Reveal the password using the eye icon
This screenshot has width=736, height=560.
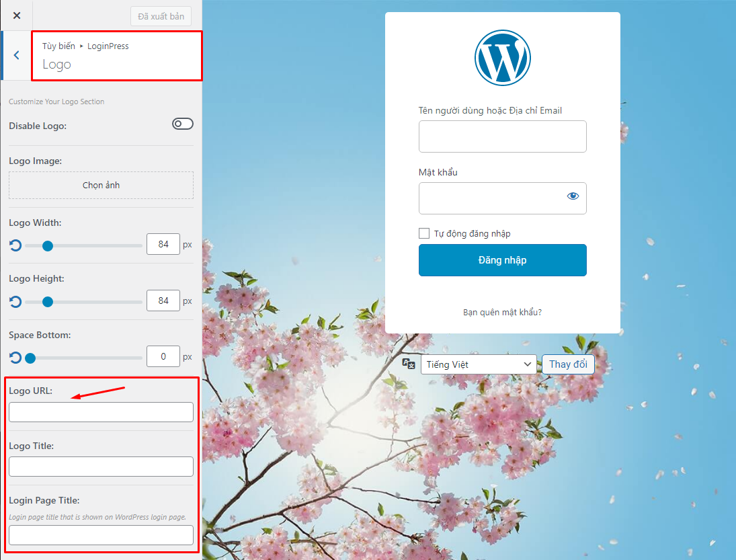coord(573,196)
